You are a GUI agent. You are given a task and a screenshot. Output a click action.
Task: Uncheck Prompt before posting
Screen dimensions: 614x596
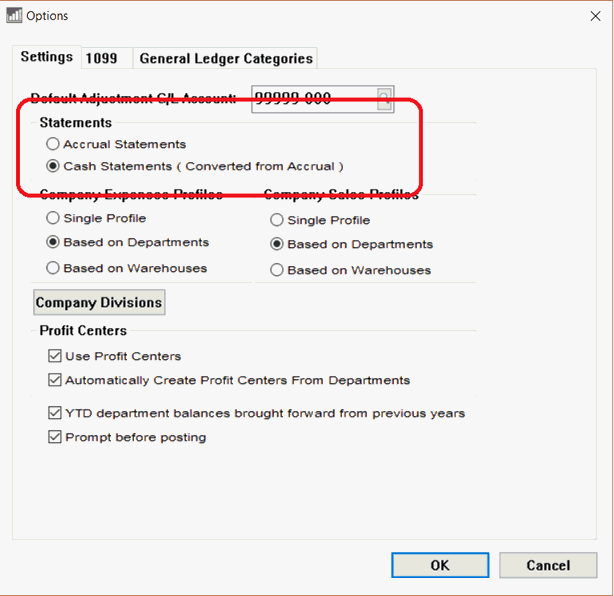click(x=55, y=437)
